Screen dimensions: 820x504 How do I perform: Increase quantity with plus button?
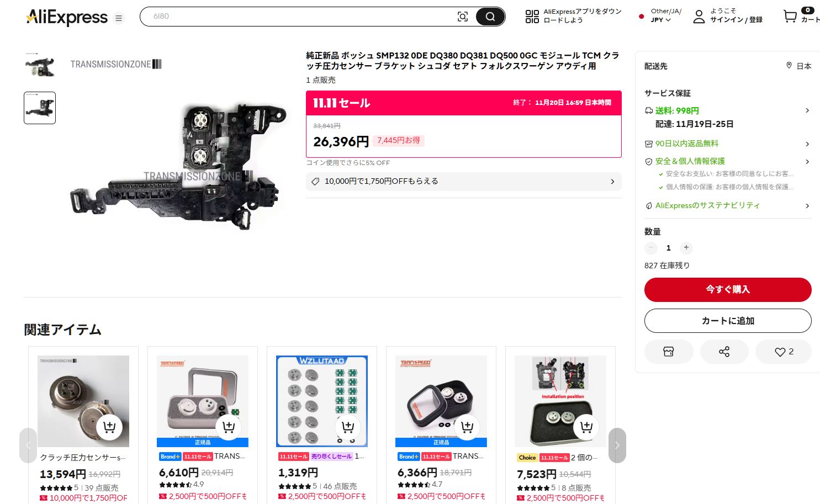click(x=686, y=248)
